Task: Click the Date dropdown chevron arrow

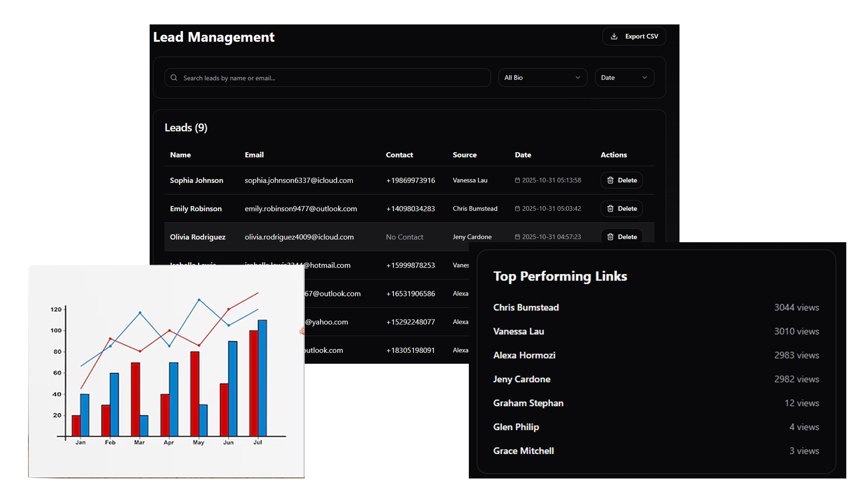Action: point(645,78)
